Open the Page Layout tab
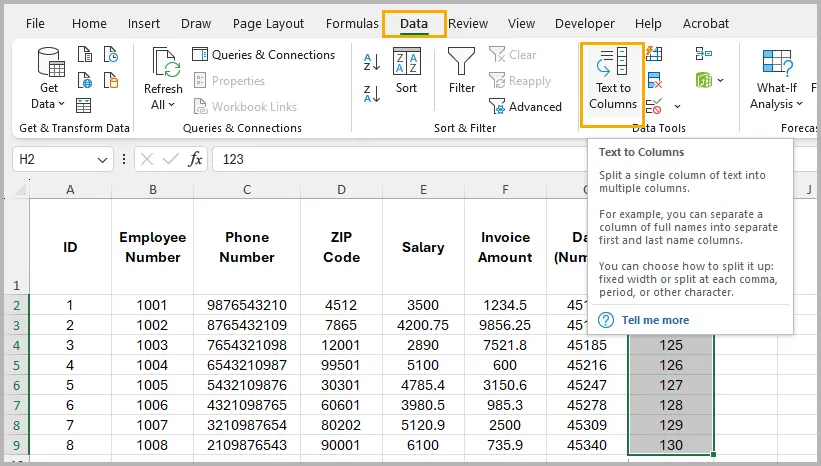Viewport: 821px width, 466px height. [268, 24]
